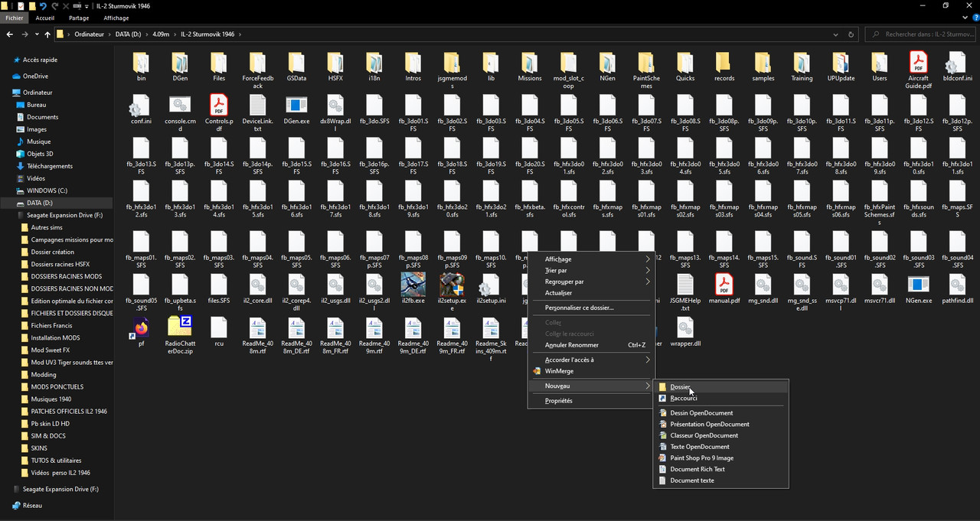Open the address bar history dropdown
This screenshot has height=521, width=980.
coord(837,34)
